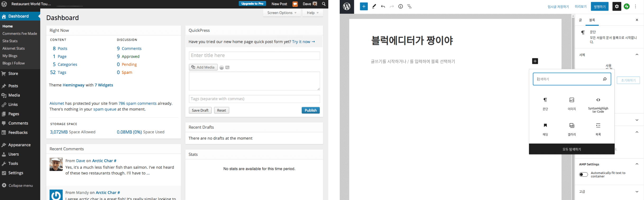This screenshot has width=644, height=200.
Task: Expand the 고급 advanced panel
Action: pyautogui.click(x=637, y=192)
